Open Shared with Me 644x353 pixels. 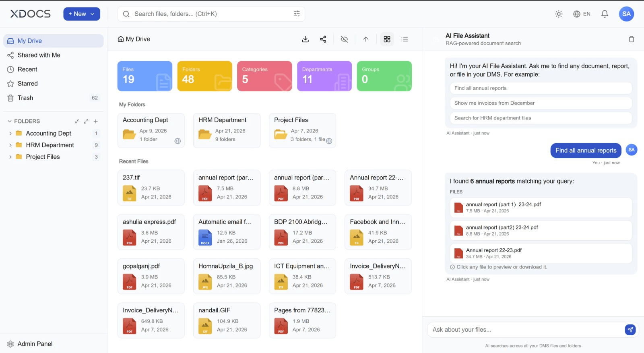click(x=54, y=55)
